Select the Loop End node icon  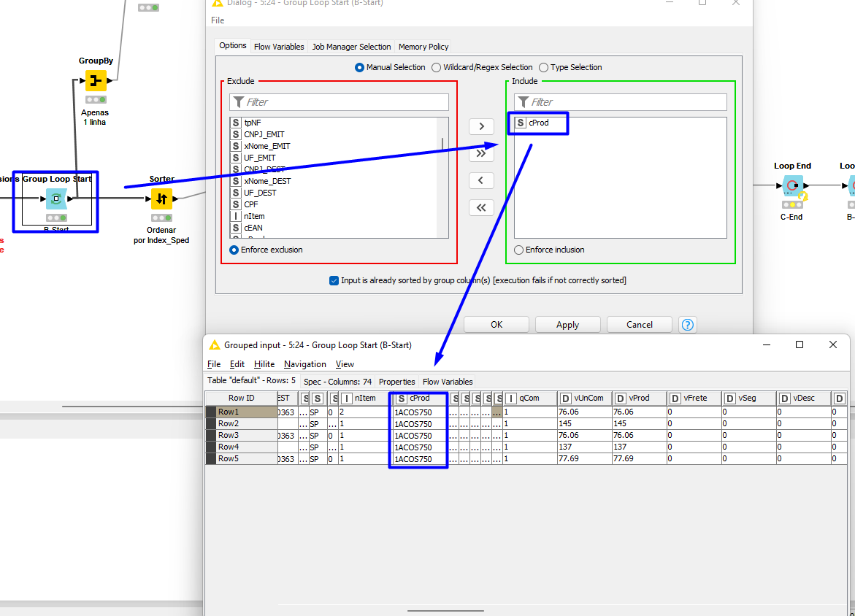point(792,185)
